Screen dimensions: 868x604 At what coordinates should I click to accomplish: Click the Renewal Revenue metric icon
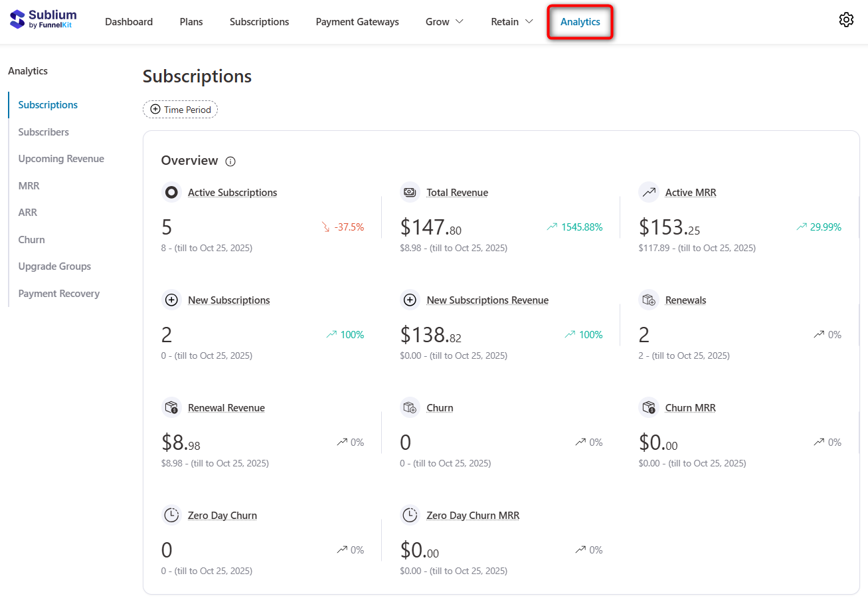tap(171, 407)
